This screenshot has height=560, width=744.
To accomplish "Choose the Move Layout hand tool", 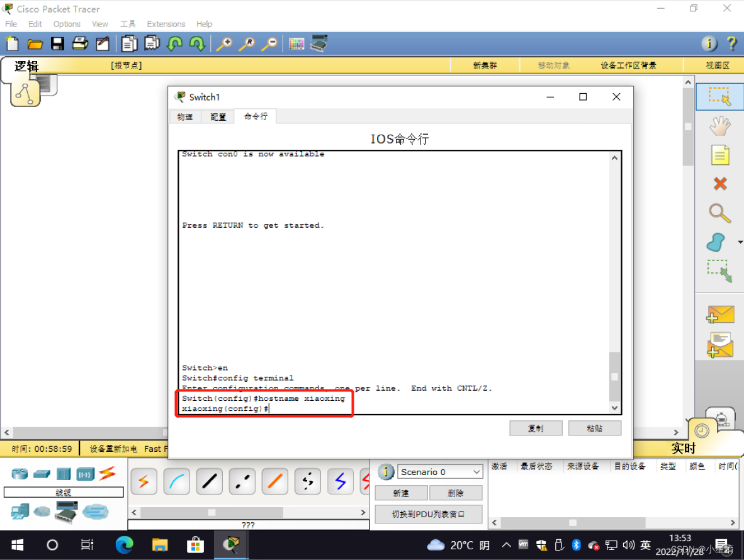I will [720, 126].
